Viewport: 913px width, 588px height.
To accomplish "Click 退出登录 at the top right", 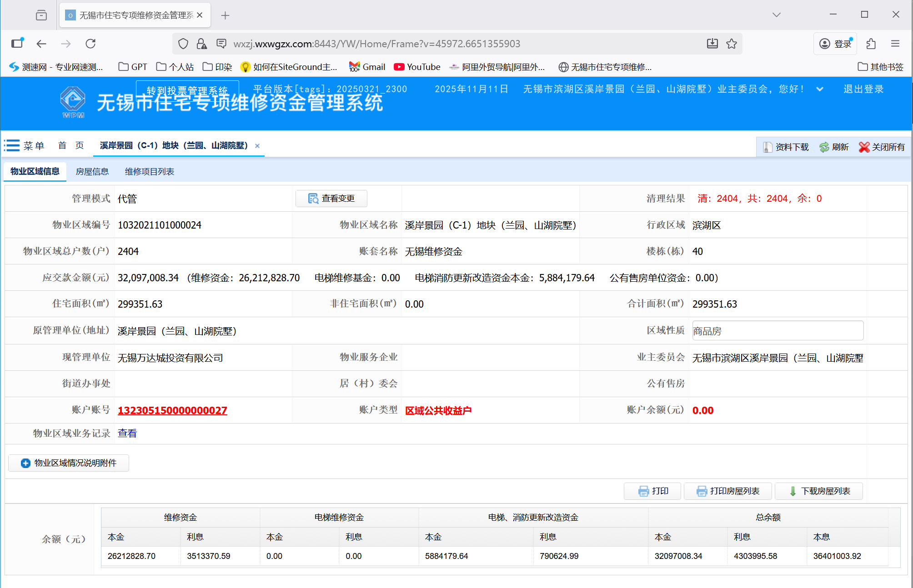I will coord(863,89).
